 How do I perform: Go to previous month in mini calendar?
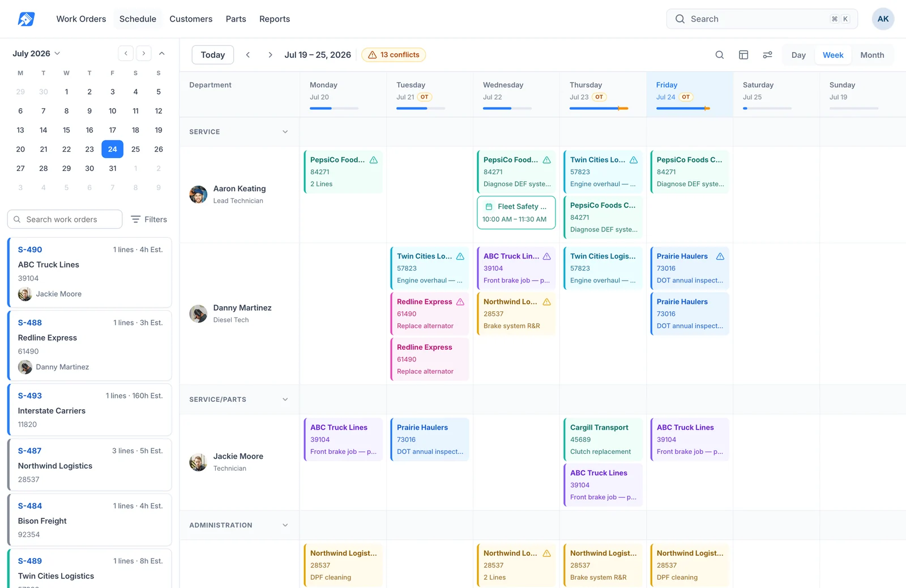pos(126,53)
